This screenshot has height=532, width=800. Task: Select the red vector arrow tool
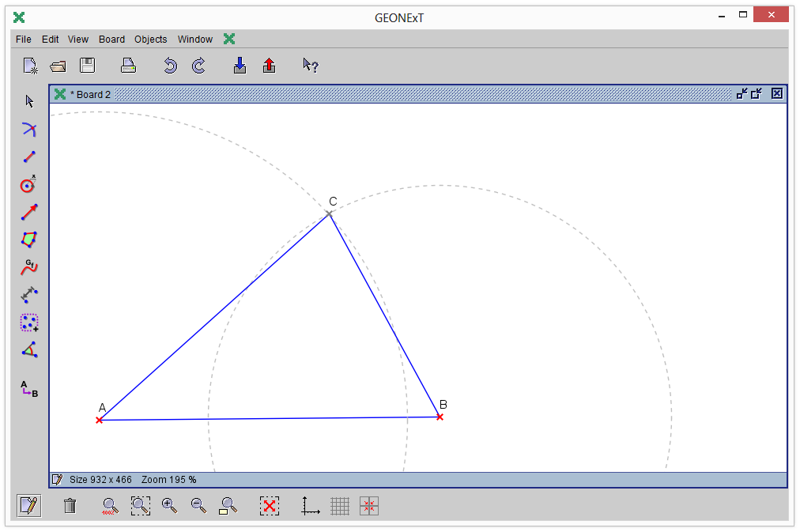click(x=29, y=212)
